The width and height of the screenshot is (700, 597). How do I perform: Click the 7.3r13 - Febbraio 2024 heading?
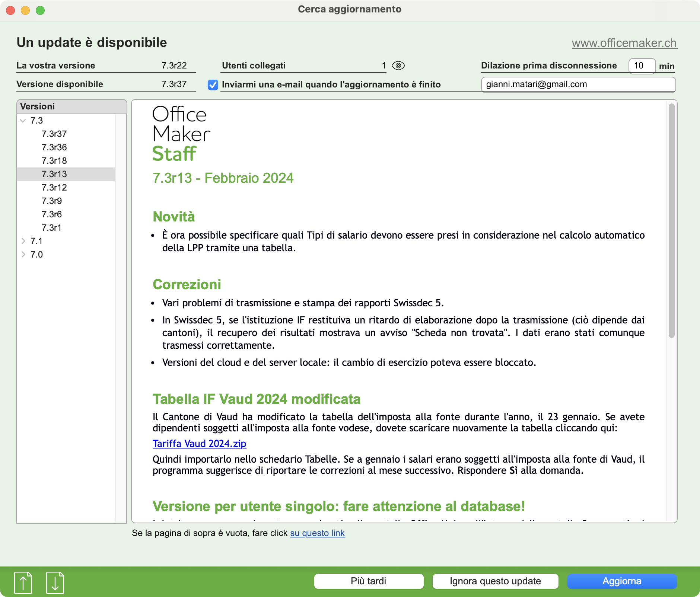tap(223, 178)
